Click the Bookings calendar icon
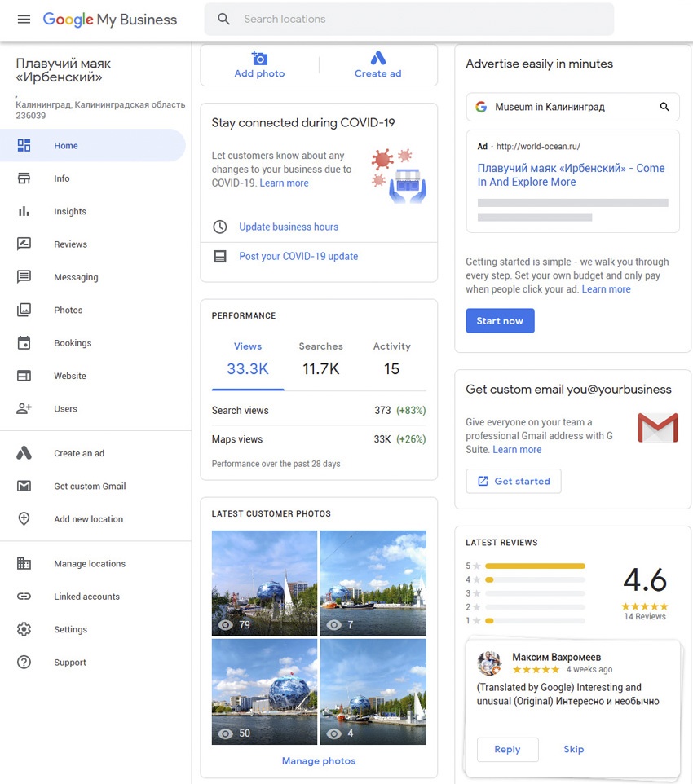Viewport: 693px width, 784px height. (x=24, y=342)
